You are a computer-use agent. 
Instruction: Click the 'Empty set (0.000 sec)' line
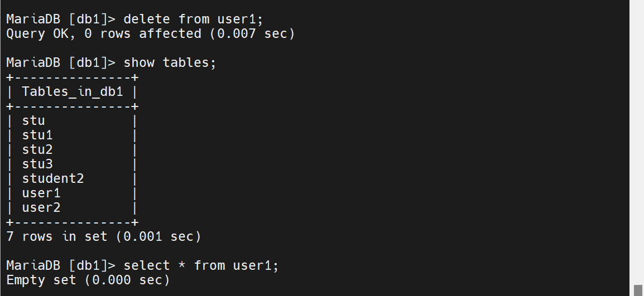click(88, 280)
